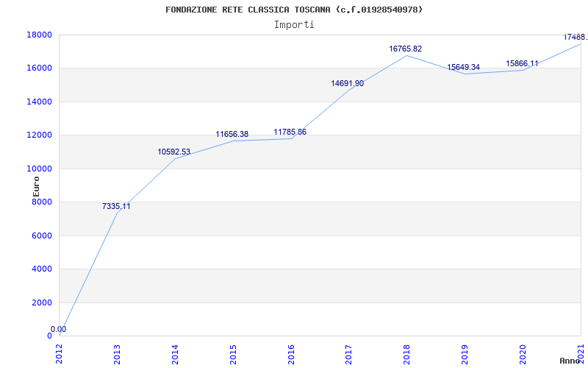Click the 2016 x-axis year label
This screenshot has width=588, height=368.
tap(291, 354)
